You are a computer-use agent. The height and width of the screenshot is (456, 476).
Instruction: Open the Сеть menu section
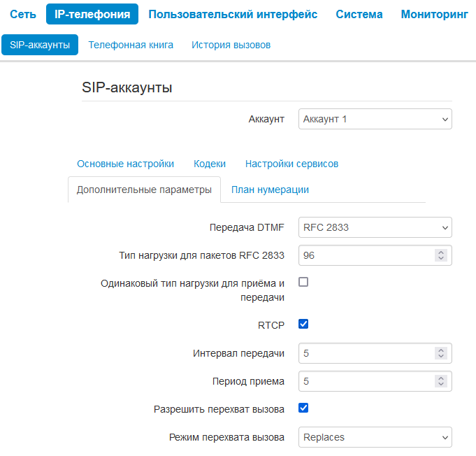[23, 14]
